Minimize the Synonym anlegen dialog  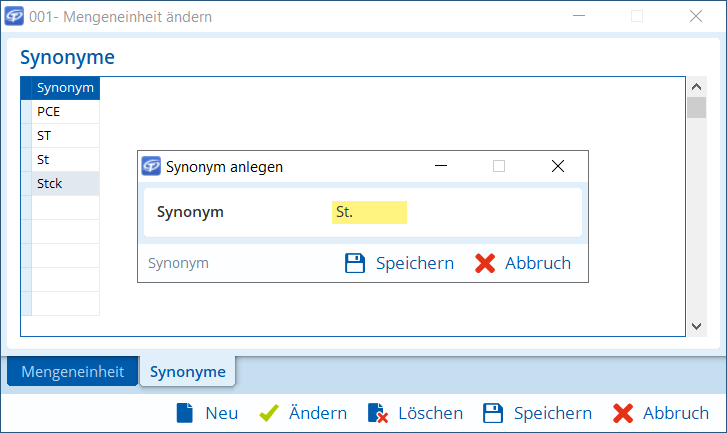point(440,167)
